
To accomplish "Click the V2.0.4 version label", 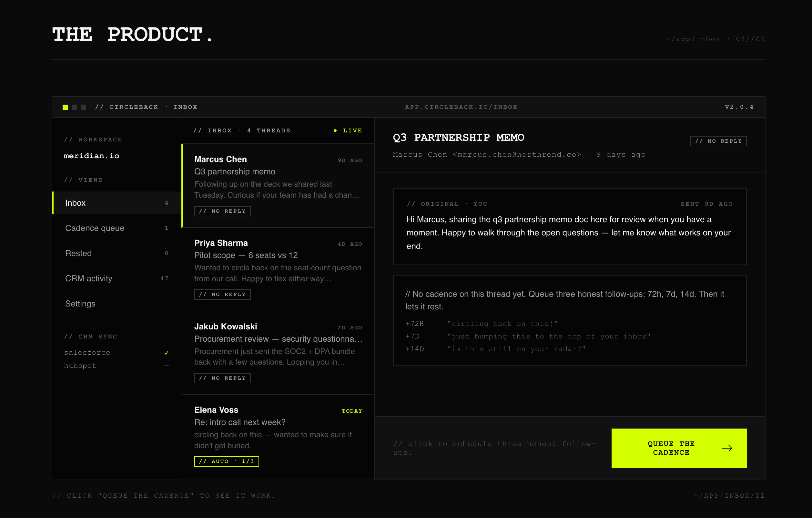I will (739, 107).
